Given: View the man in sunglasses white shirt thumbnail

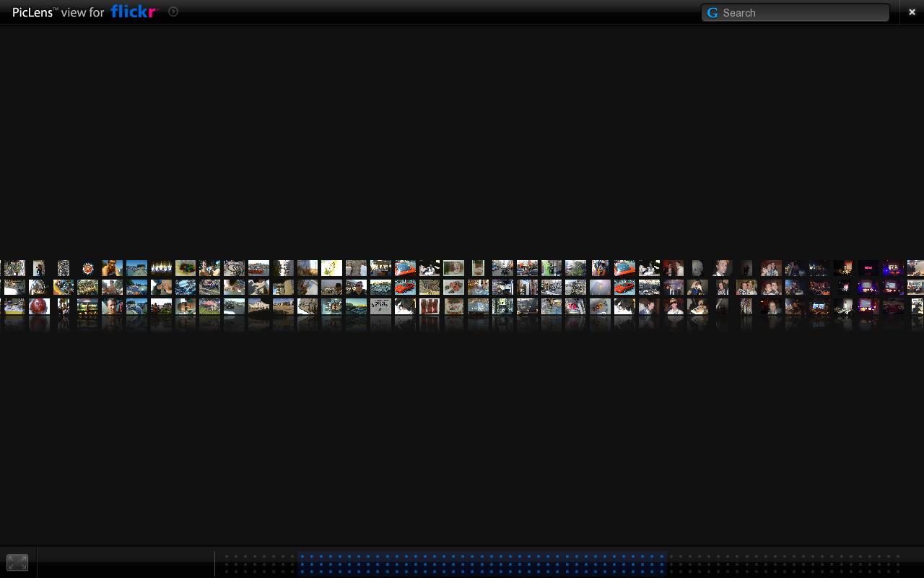Looking at the screenshot, I should click(674, 307).
